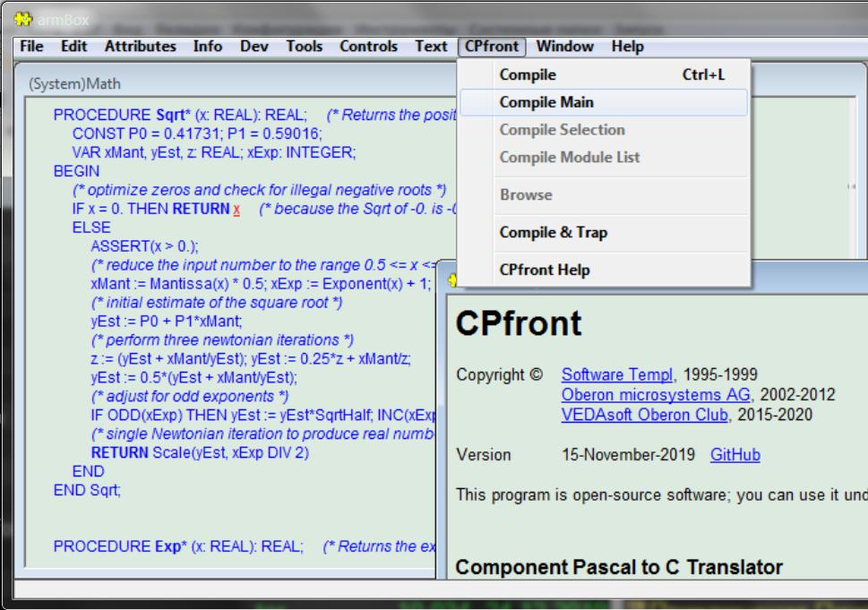Open the Controls menu
The height and width of the screenshot is (610, 868).
tap(369, 47)
